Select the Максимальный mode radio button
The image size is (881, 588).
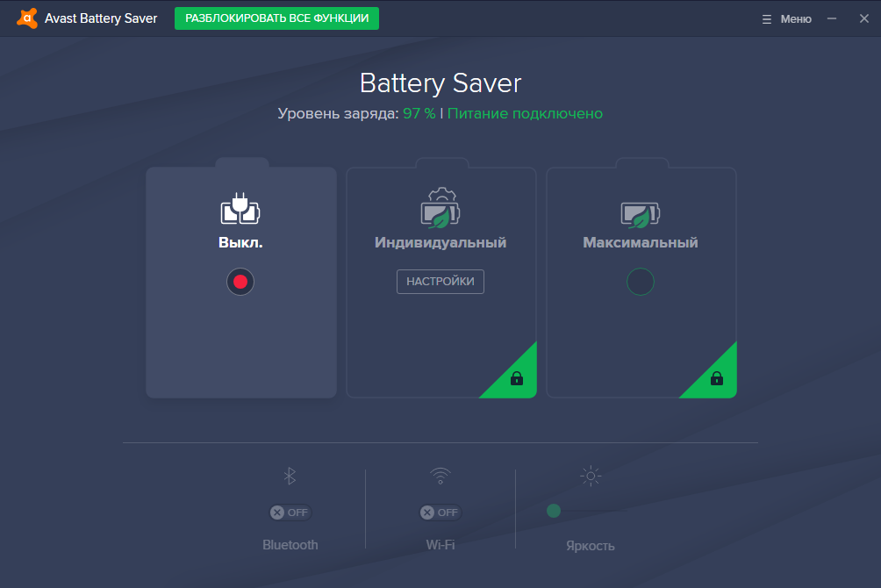pyautogui.click(x=641, y=282)
